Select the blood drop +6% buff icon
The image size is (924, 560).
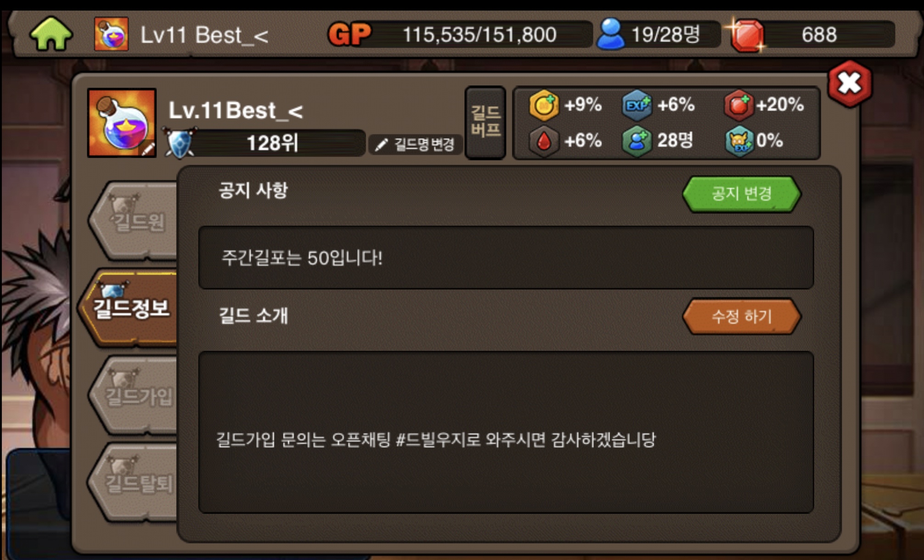click(544, 141)
